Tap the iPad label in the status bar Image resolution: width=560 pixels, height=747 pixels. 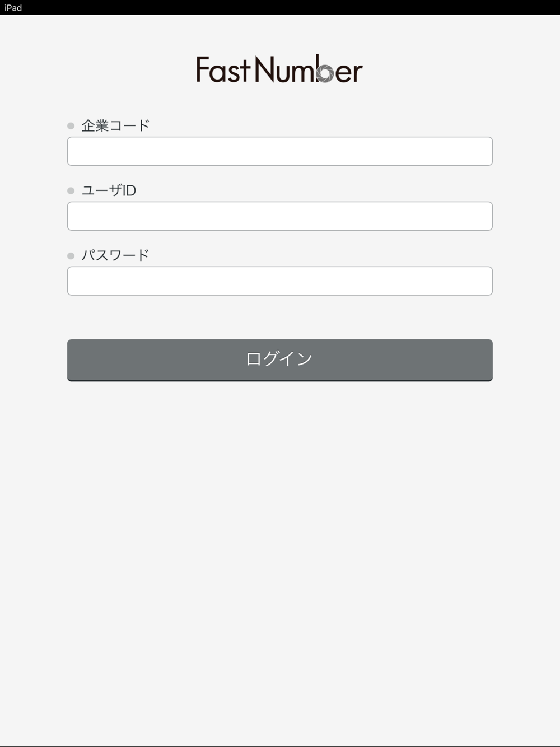[13, 7]
